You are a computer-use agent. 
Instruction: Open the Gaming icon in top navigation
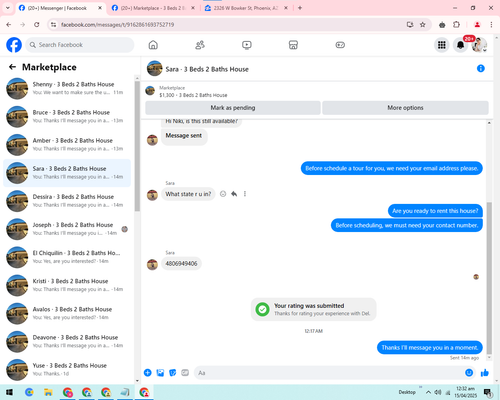click(x=340, y=45)
